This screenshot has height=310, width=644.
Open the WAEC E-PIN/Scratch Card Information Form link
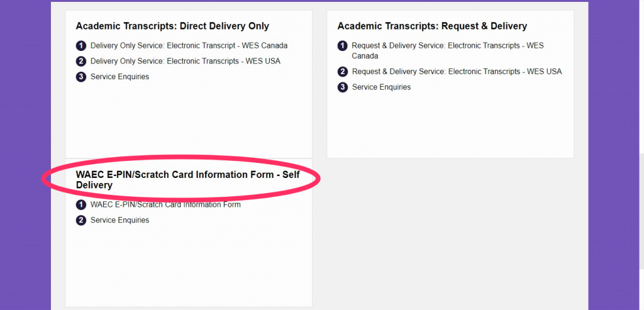tap(165, 205)
